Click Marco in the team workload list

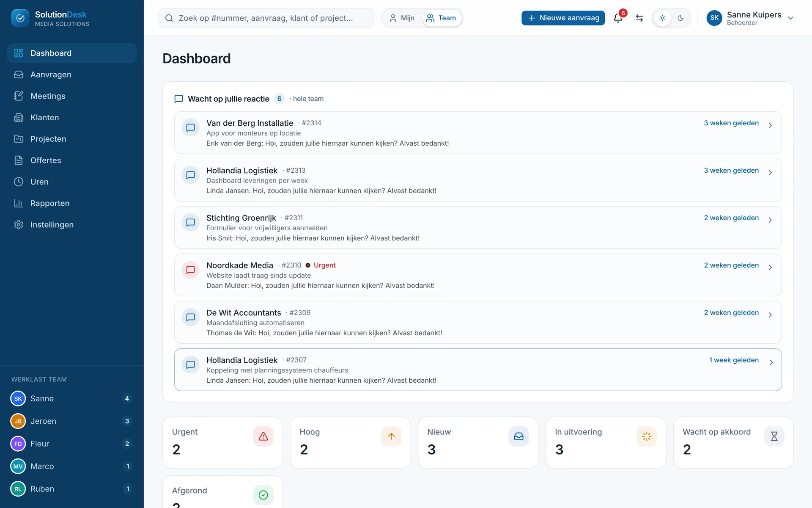(72, 466)
